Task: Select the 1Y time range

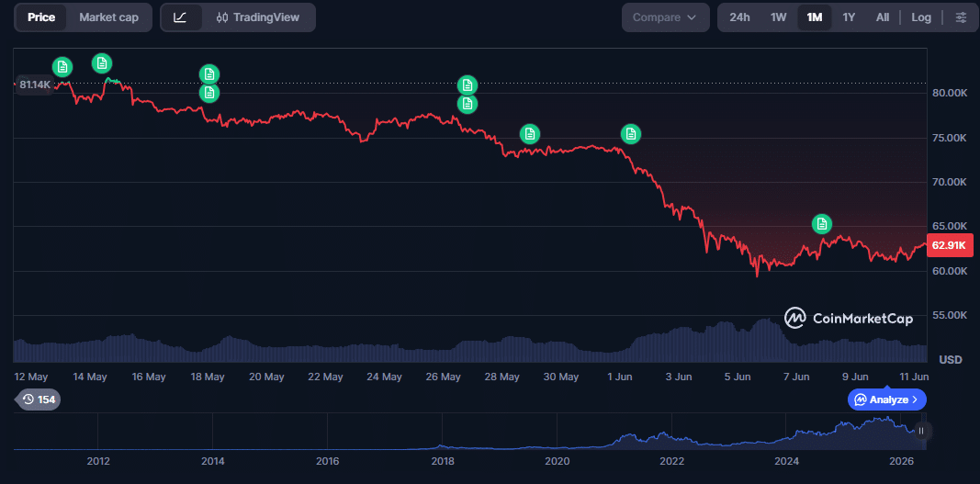Action: 849,17
